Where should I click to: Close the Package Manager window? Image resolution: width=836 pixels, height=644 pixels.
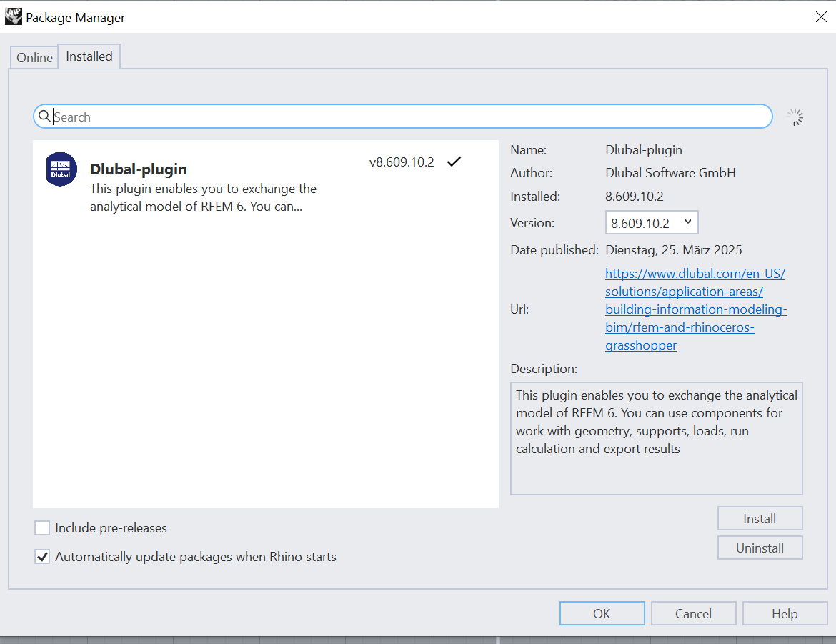[821, 17]
